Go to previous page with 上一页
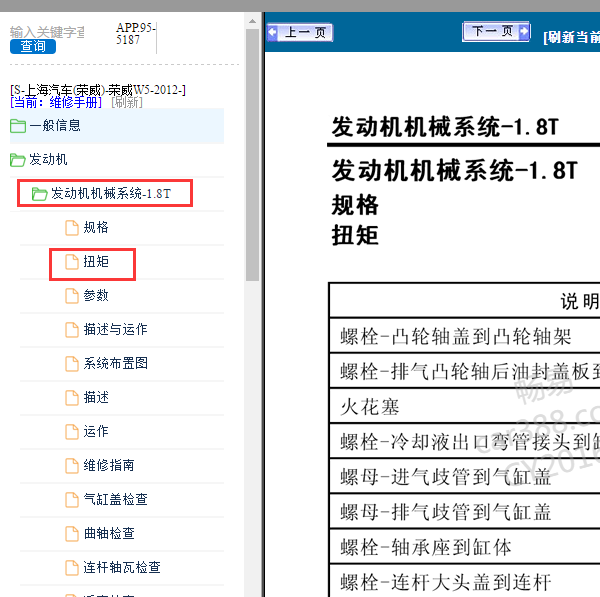 pos(300,33)
